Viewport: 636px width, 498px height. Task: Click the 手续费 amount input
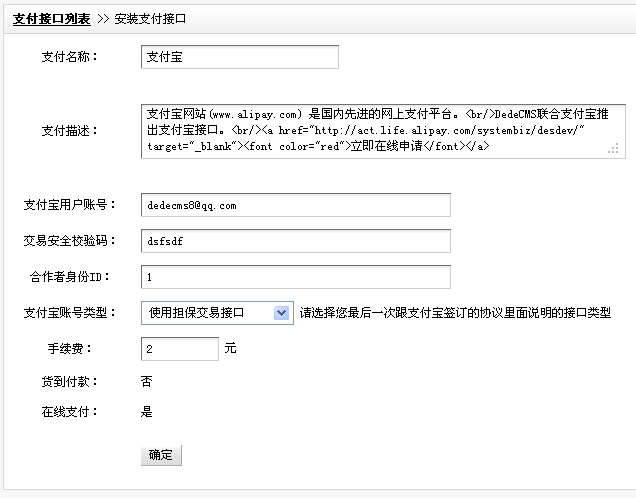coord(180,349)
